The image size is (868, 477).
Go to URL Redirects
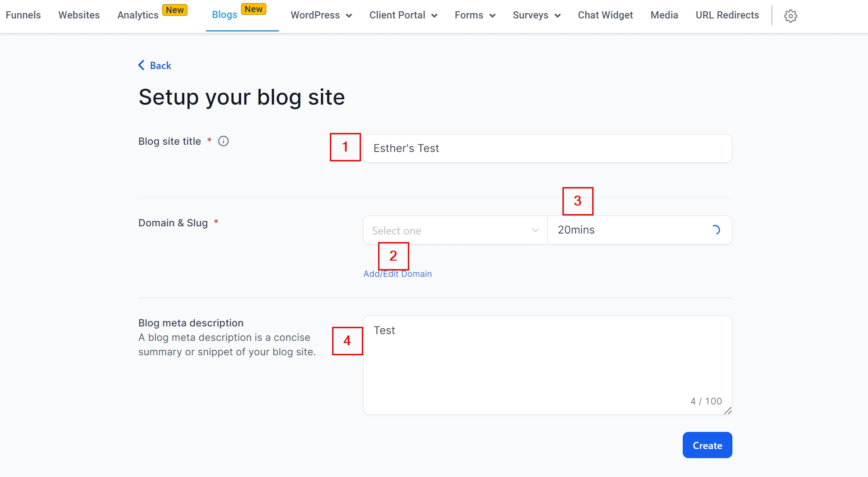click(727, 15)
